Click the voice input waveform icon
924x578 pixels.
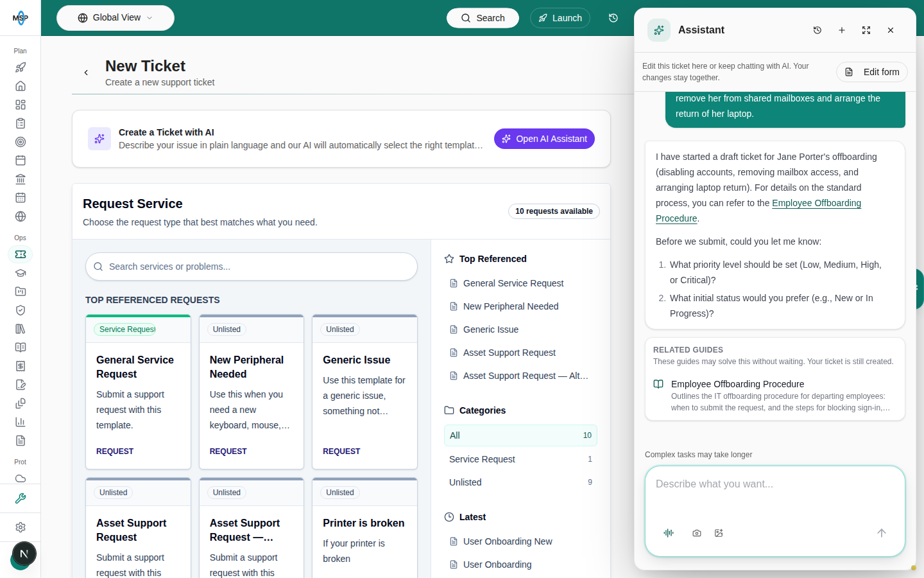669,533
